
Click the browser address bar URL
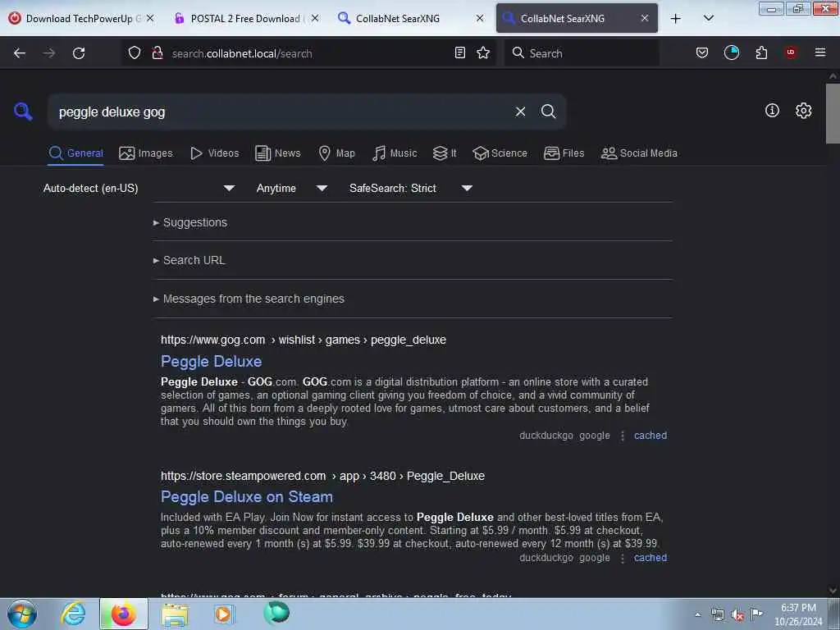point(242,53)
